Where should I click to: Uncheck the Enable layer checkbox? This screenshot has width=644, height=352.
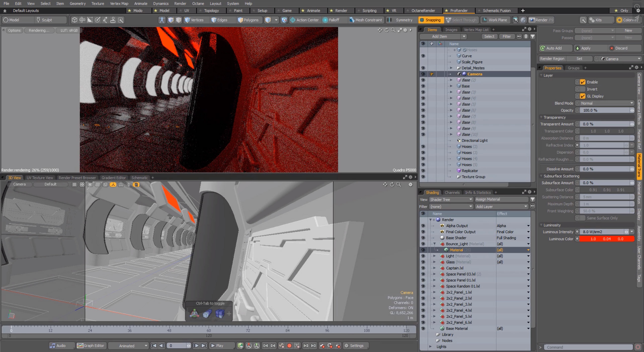[583, 82]
